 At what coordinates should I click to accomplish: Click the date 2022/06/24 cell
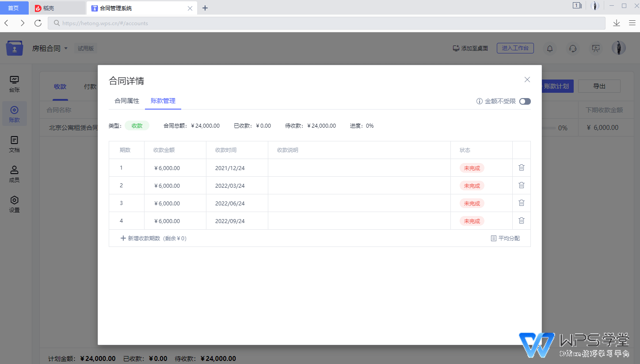[237, 203]
